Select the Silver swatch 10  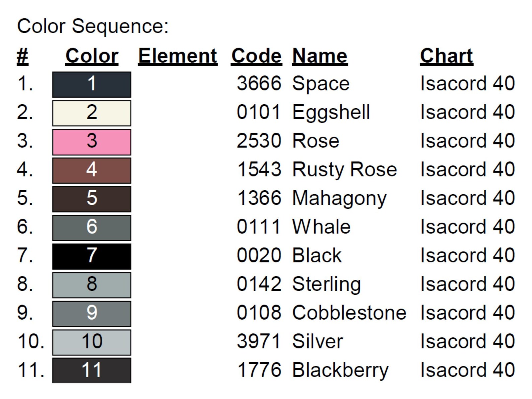point(91,342)
